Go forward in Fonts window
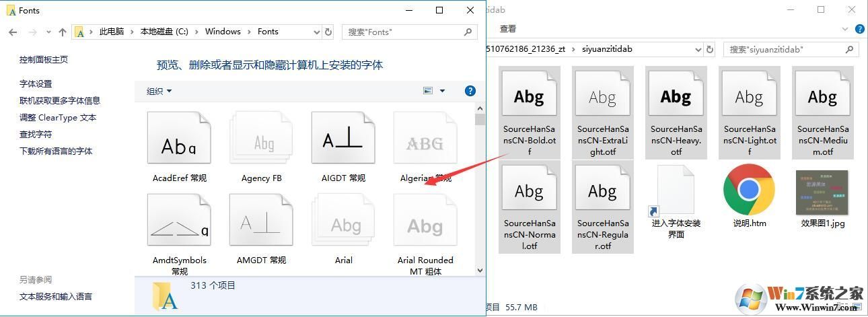 [x=32, y=32]
